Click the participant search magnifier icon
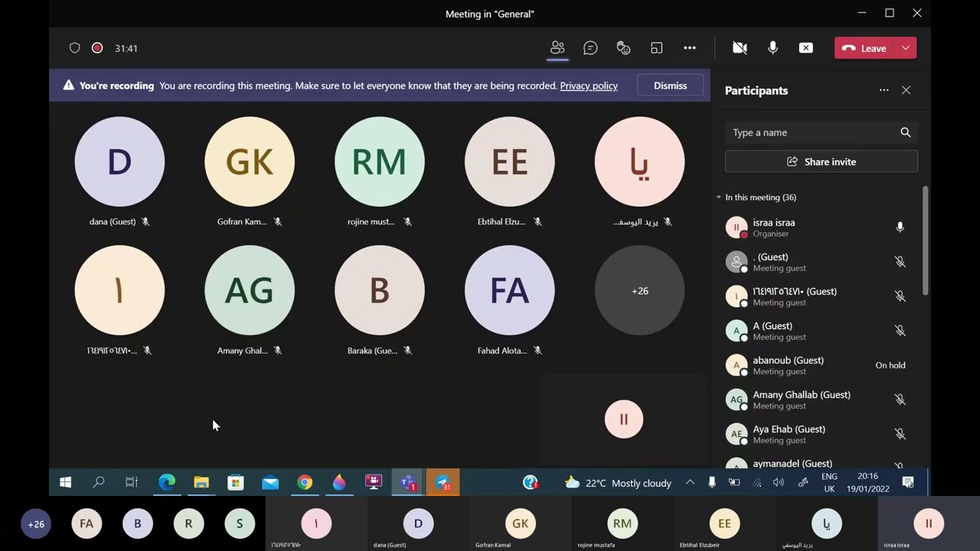The image size is (980, 551). point(906,132)
